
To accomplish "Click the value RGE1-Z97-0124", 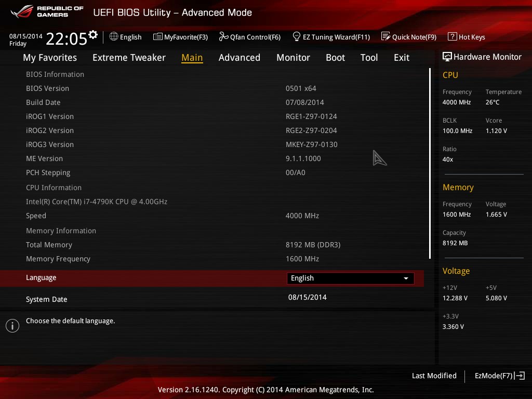I will pyautogui.click(x=311, y=116).
